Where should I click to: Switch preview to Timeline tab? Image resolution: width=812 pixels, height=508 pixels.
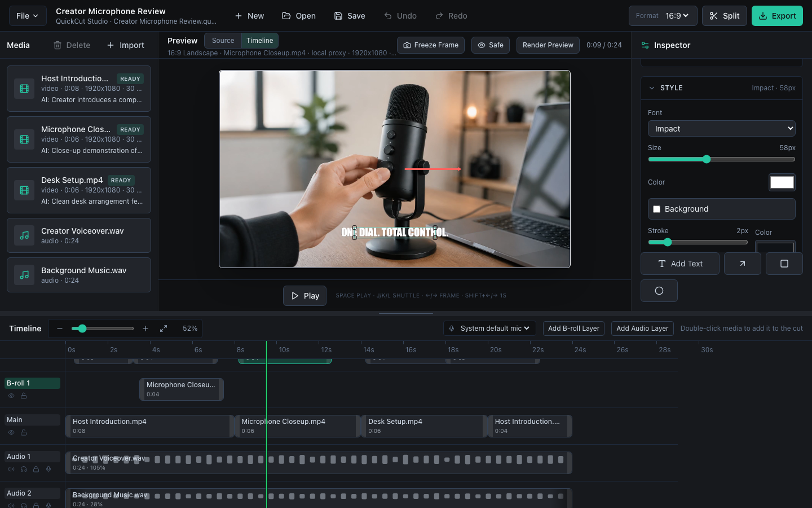tap(260, 41)
